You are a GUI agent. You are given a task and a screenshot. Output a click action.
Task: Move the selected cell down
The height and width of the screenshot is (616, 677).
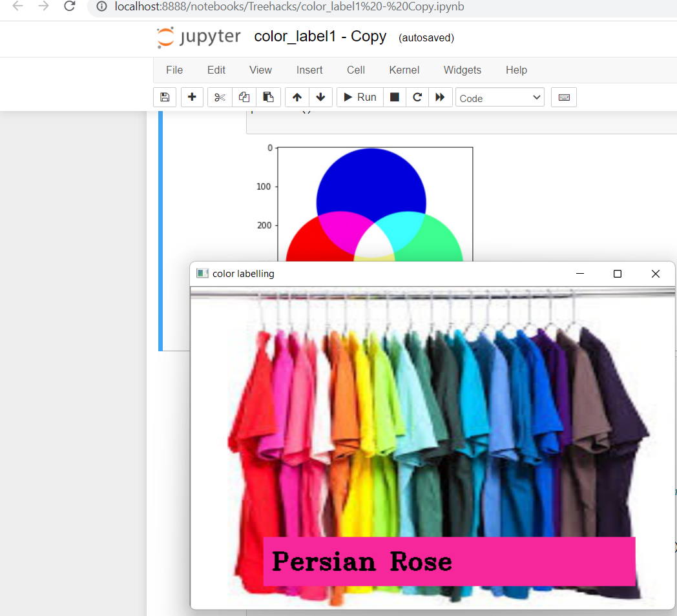[320, 97]
